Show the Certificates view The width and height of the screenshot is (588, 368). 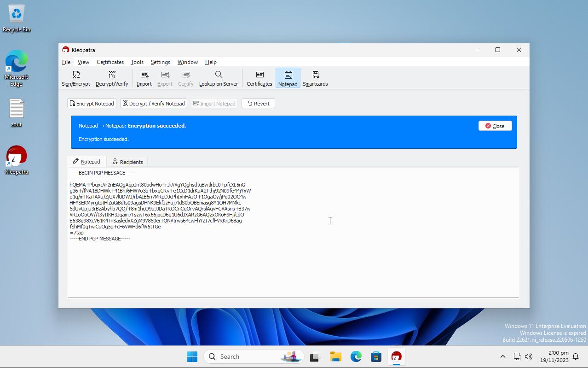tap(259, 78)
